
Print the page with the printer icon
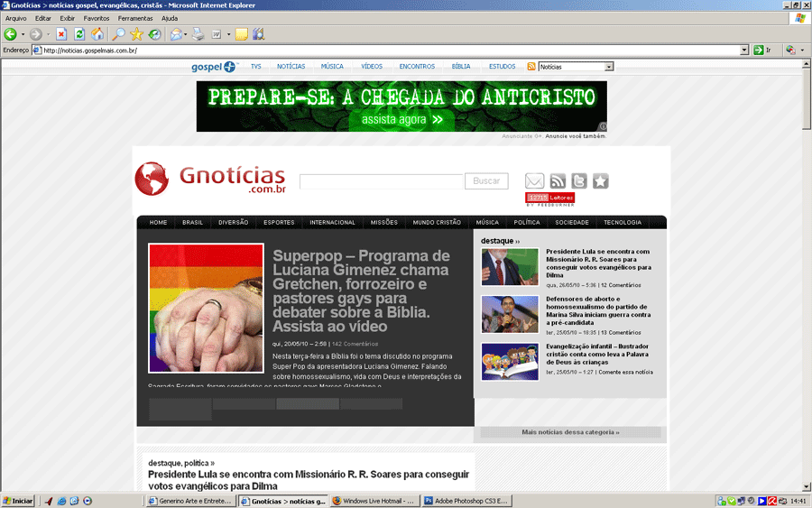click(x=198, y=34)
